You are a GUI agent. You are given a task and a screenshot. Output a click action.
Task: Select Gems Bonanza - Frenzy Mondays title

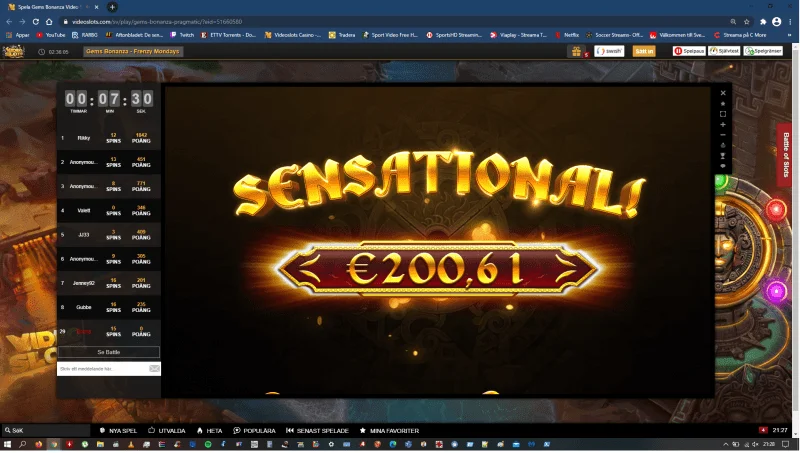(133, 52)
